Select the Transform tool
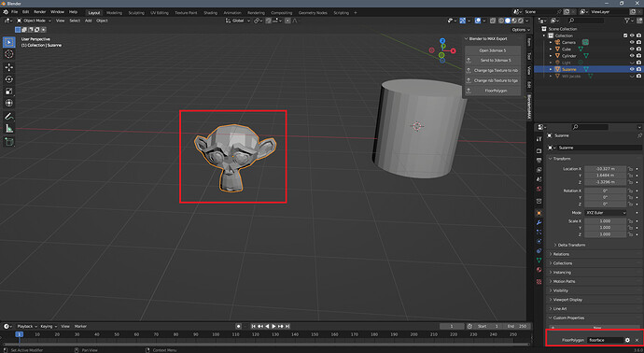The width and height of the screenshot is (644, 353). 9,103
